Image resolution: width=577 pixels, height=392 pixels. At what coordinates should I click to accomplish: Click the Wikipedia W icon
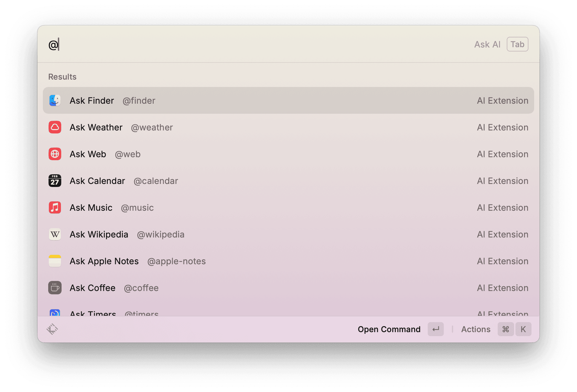pos(55,234)
